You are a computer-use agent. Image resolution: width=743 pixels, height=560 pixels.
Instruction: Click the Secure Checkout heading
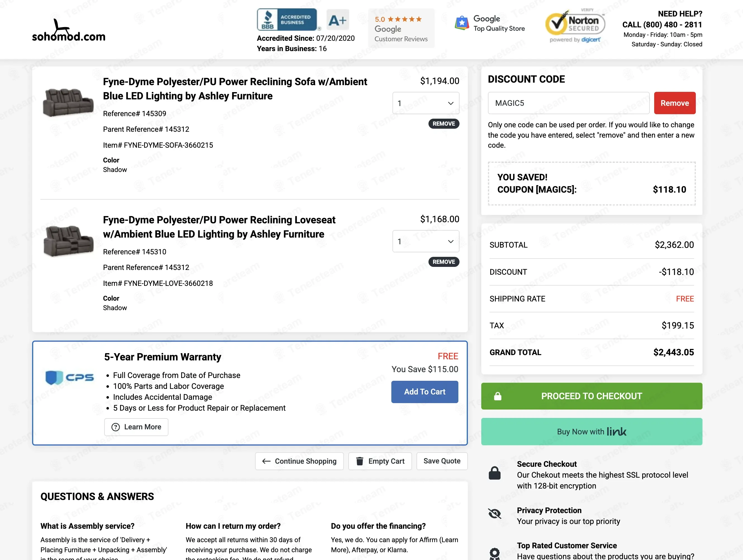pyautogui.click(x=547, y=464)
